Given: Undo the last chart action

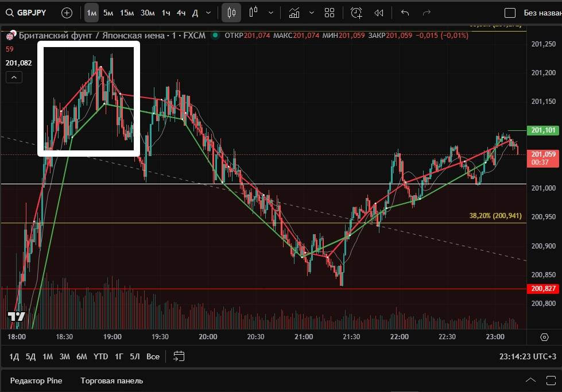Looking at the screenshot, I should pos(405,13).
